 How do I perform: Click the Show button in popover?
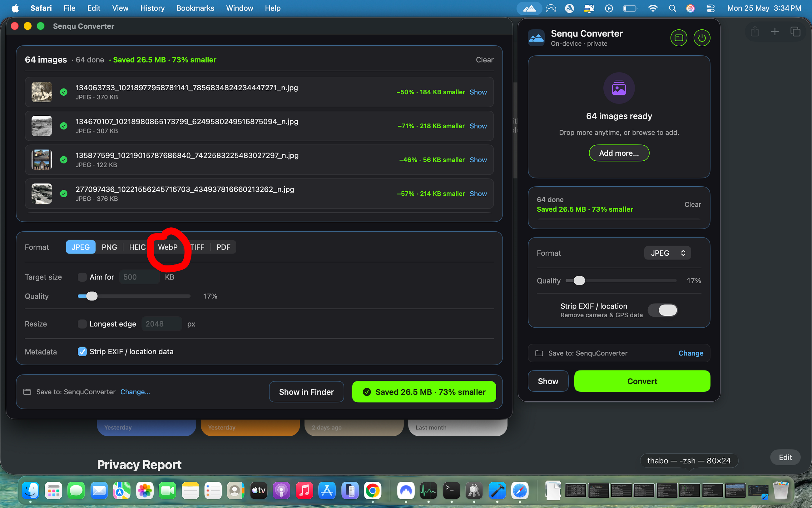click(548, 381)
